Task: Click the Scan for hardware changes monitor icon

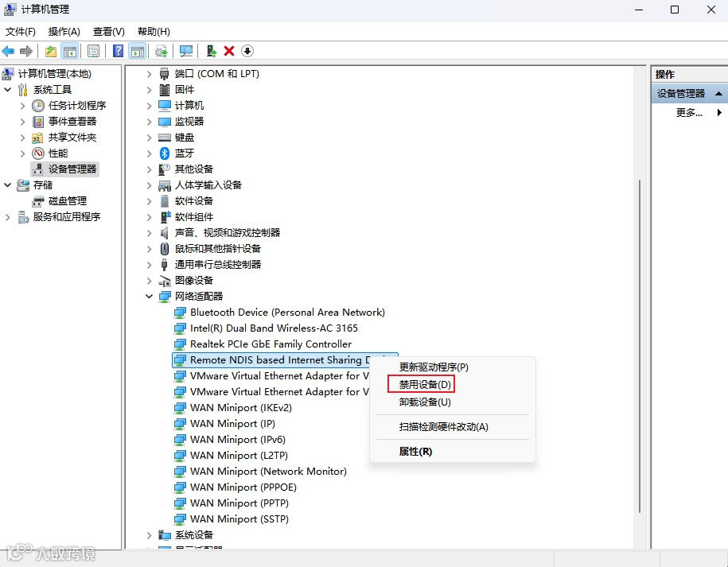Action: (186, 51)
